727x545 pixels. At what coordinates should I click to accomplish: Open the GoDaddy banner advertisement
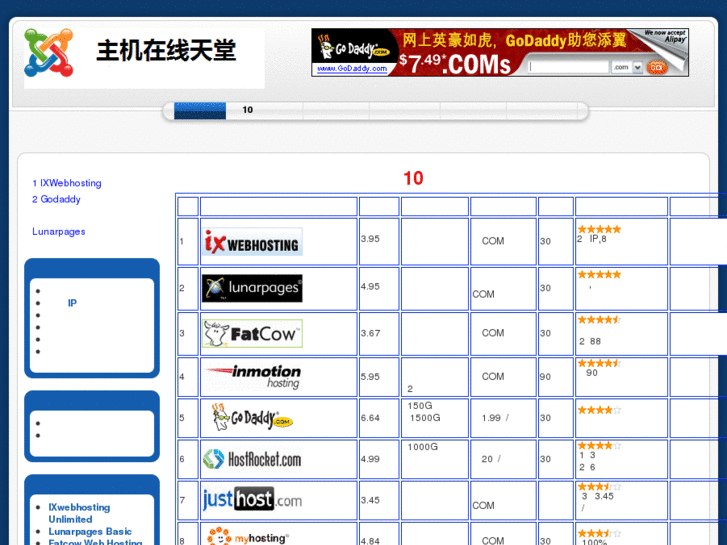(x=500, y=52)
